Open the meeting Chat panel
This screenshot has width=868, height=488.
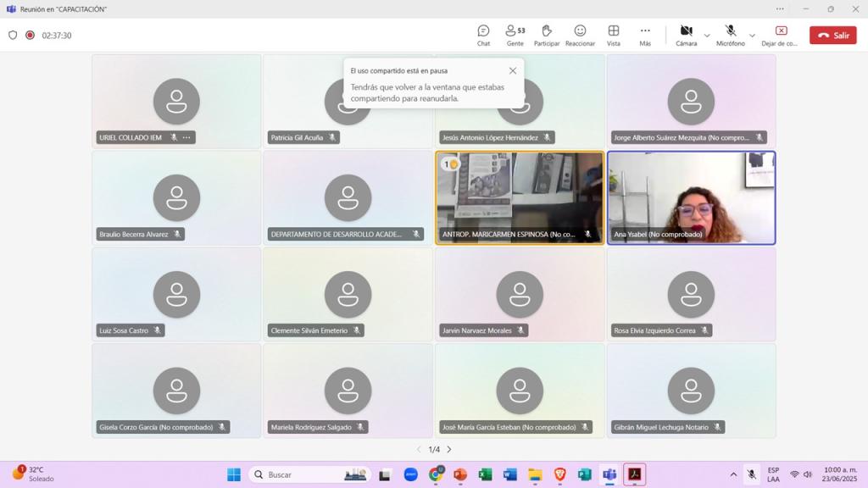[483, 35]
